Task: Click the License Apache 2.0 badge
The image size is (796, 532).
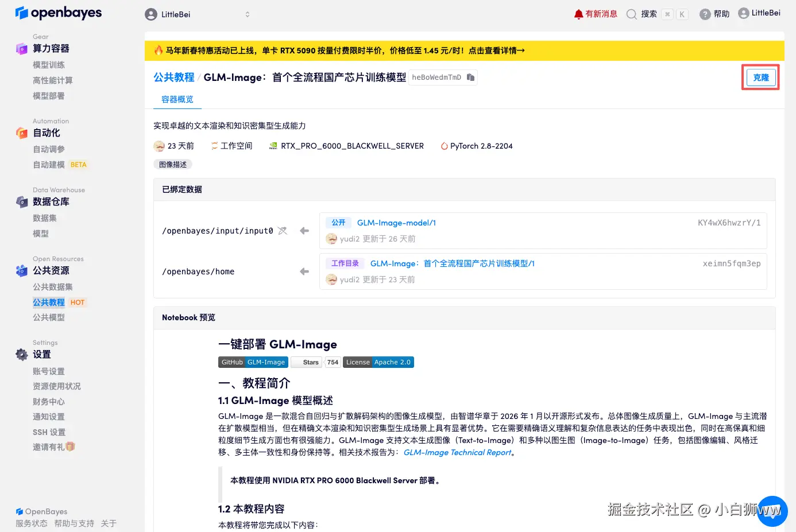Action: coord(378,362)
